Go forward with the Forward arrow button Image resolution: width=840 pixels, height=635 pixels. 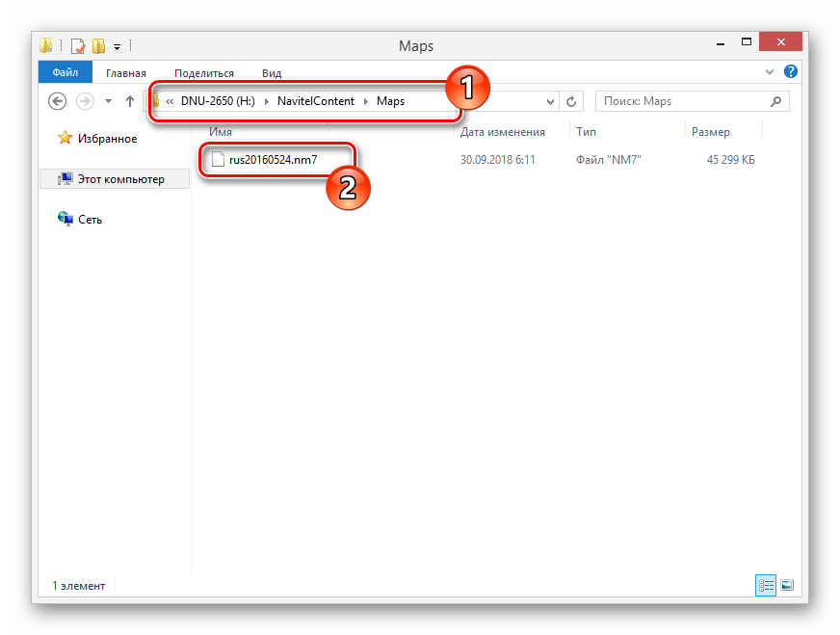85,101
